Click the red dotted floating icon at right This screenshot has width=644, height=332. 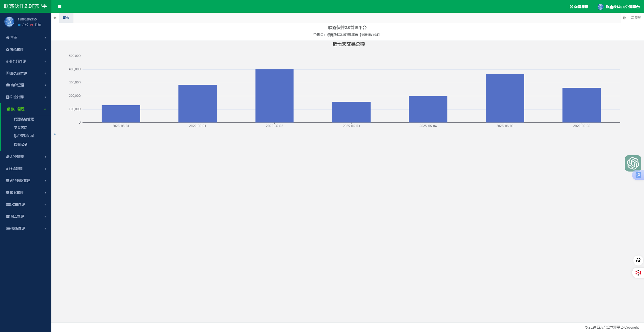[638, 273]
